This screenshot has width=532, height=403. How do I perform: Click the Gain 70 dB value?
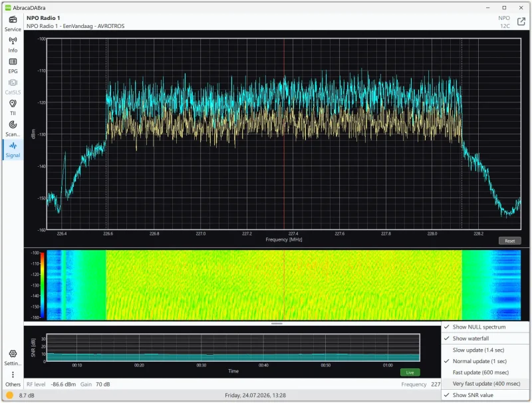pyautogui.click(x=103, y=384)
